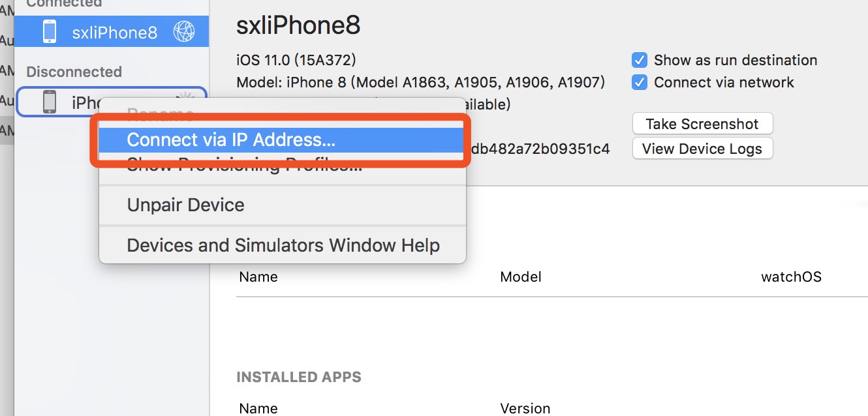Click the sxliPhone8 device title heading

click(x=298, y=26)
